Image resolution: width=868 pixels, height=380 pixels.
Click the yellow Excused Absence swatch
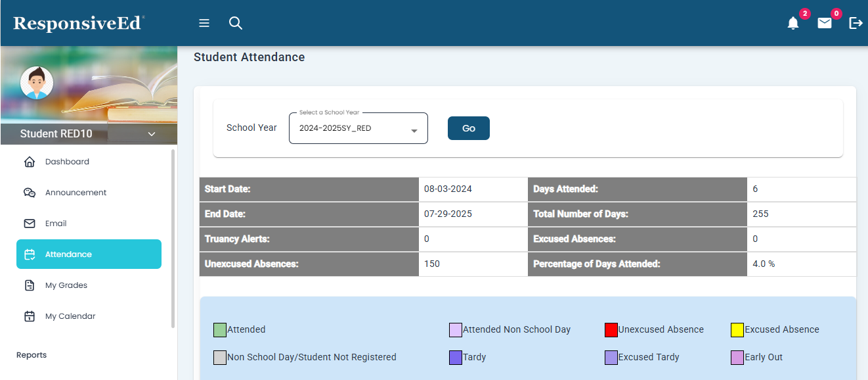(737, 330)
